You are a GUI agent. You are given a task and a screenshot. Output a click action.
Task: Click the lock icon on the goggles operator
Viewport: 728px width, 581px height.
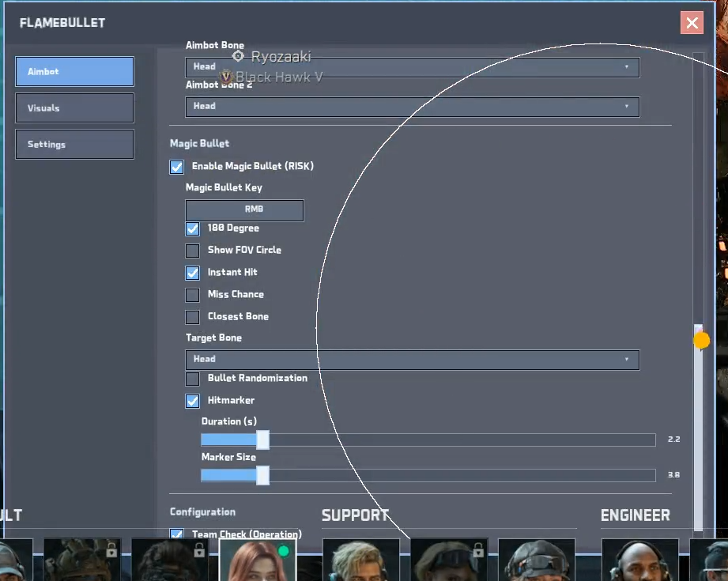click(x=477, y=549)
